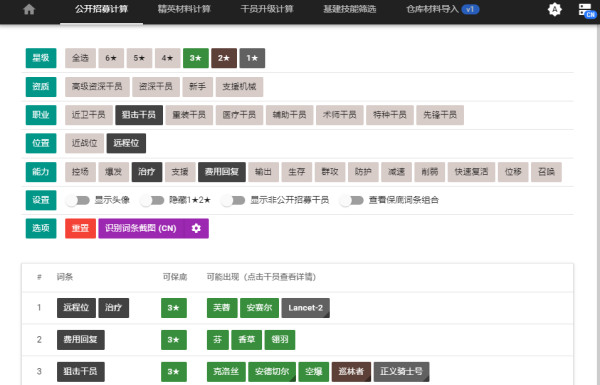
Task: Enable the 隐藏1★2★ switch
Action: (x=152, y=200)
